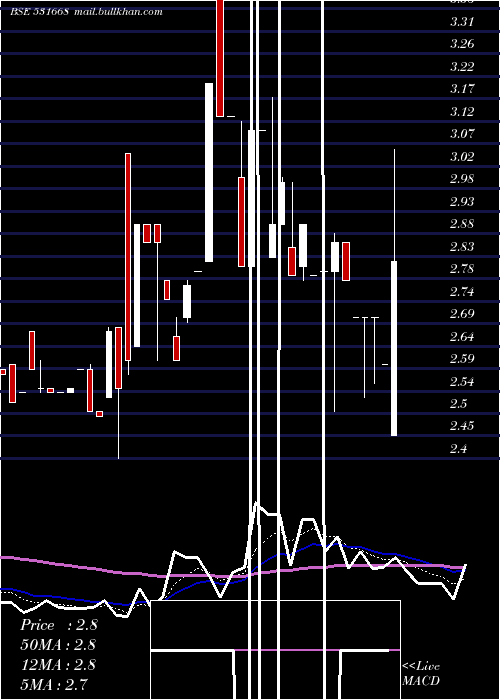Viewport: 500px width, 700px height.
Task: Click the 3.07 price axis label
Action: pyautogui.click(x=462, y=133)
